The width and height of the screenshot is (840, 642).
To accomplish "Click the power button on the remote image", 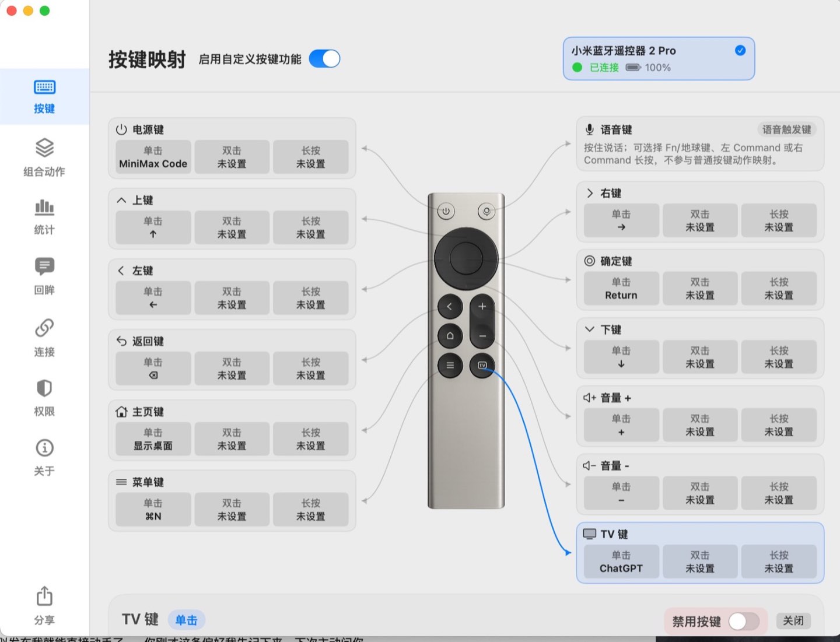I will click(x=446, y=211).
